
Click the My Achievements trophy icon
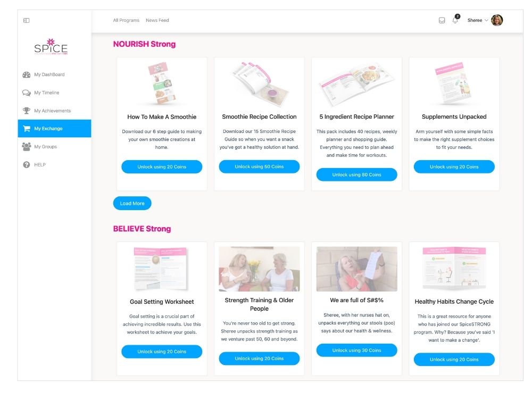[x=27, y=111]
